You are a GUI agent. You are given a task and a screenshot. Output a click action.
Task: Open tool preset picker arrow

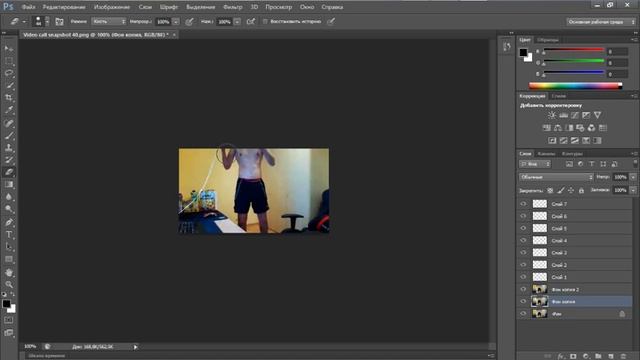click(x=24, y=22)
